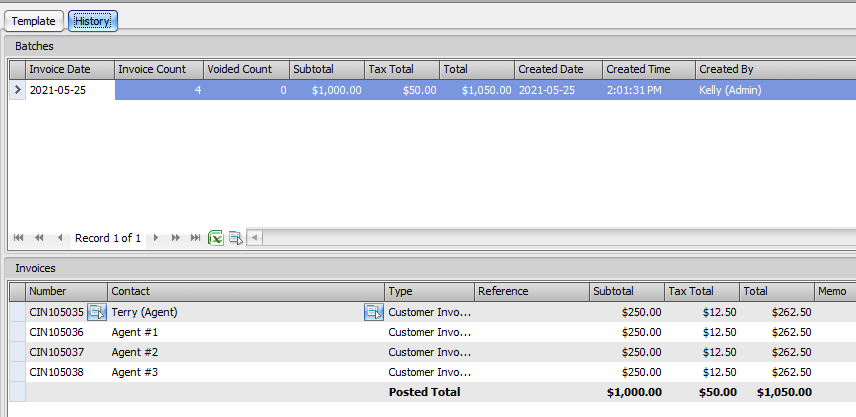Open Terry (Agent) contact via drill-down icon
This screenshot has width=856, height=417.
click(374, 312)
